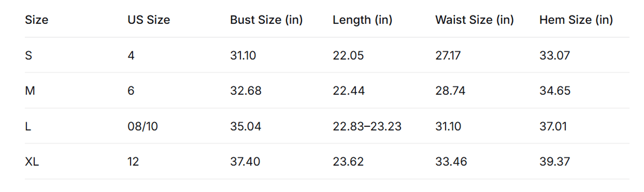Screen dimensions: 644x192
Task: Click the Hem Size (in) header
Action: pos(576,20)
